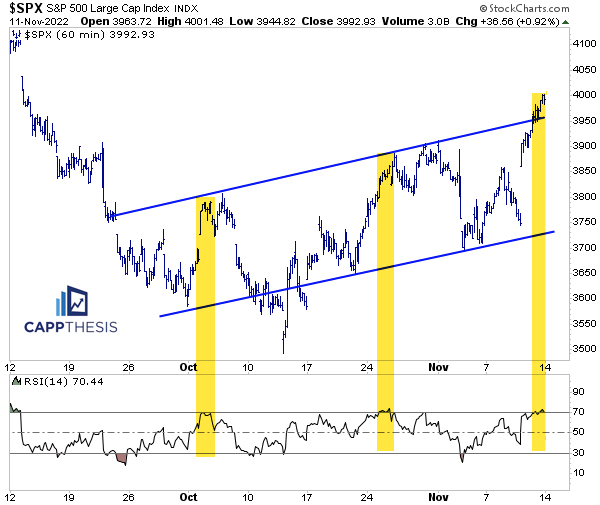The width and height of the screenshot is (600, 505).
Task: Click the $SPX ticker symbol title
Action: (26, 8)
